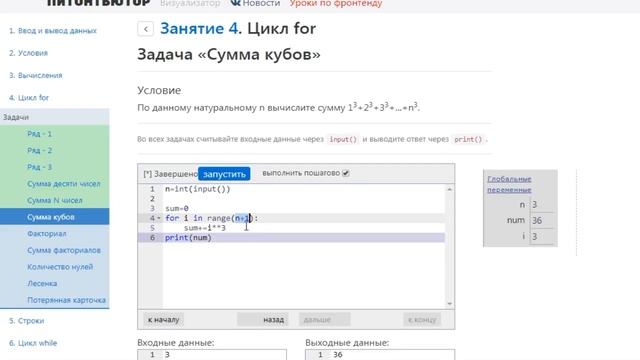Open lesson 5. Строки
The image size is (640, 360).
[26, 321]
